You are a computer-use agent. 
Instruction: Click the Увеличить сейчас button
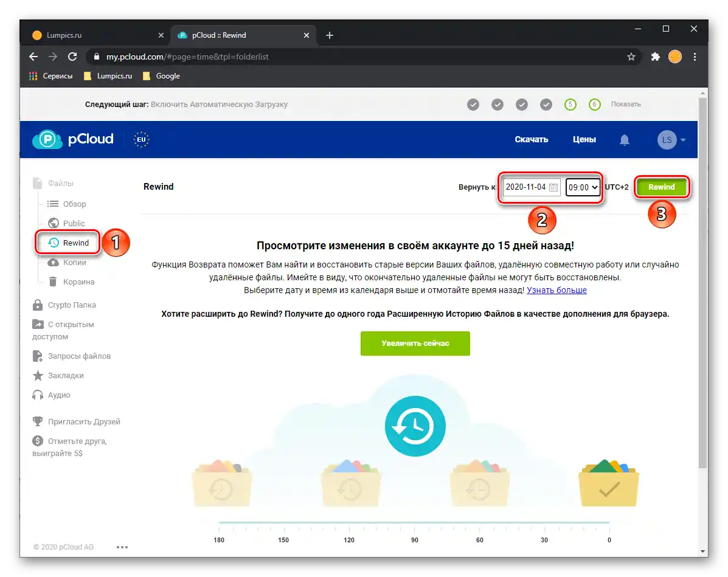pyautogui.click(x=415, y=344)
